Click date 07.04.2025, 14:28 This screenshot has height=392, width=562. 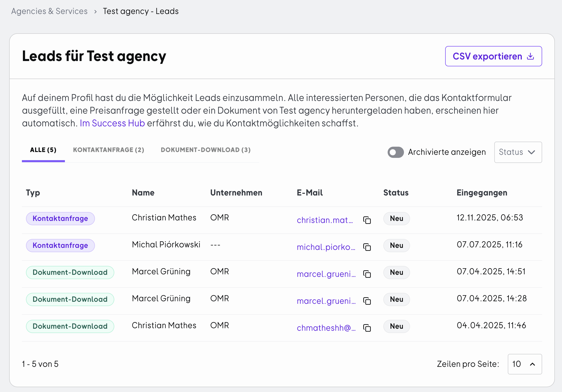pos(492,298)
